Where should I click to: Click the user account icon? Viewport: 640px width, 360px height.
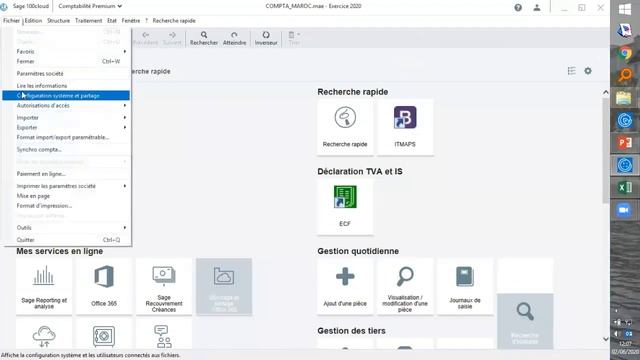(x=537, y=7)
